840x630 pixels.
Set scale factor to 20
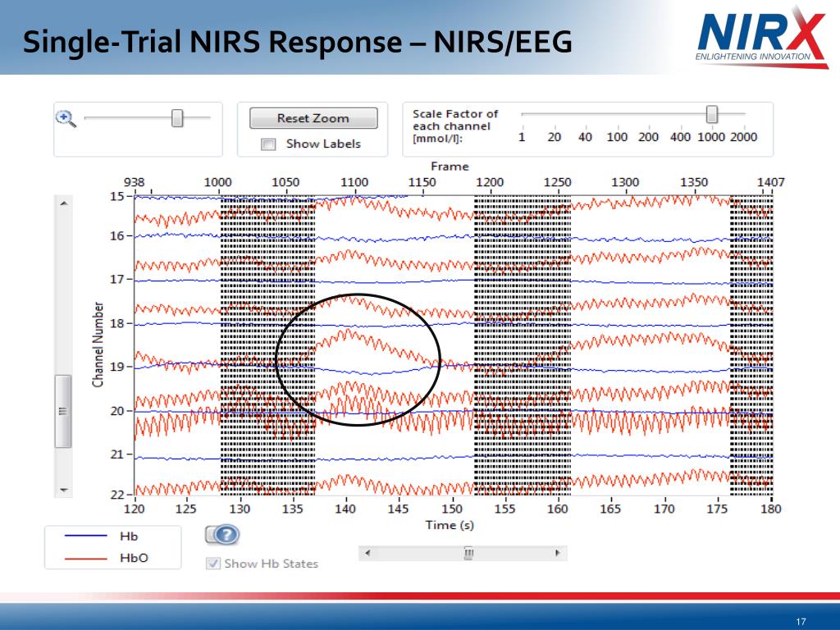click(x=554, y=137)
